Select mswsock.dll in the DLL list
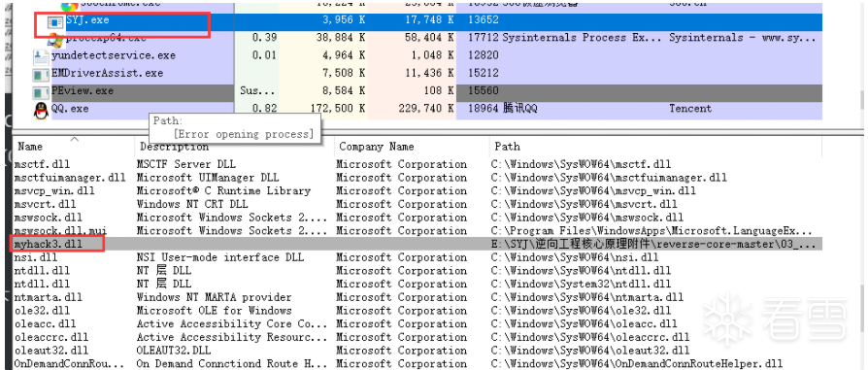The height and width of the screenshot is (370, 868). [x=49, y=218]
